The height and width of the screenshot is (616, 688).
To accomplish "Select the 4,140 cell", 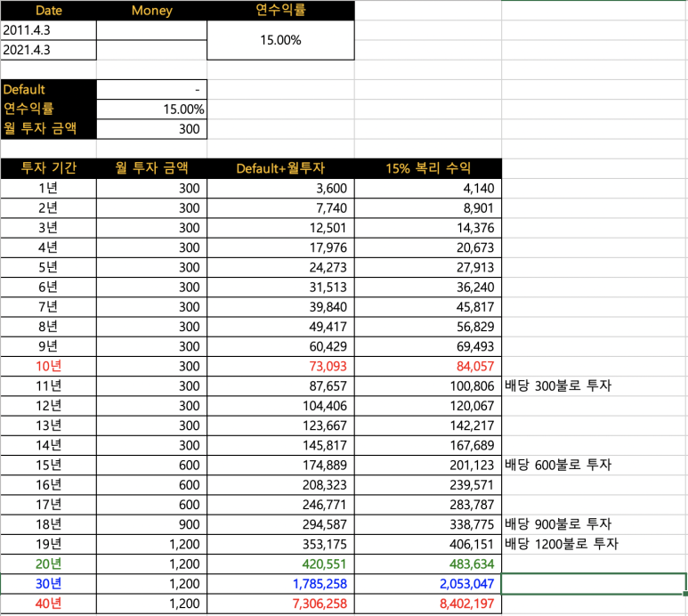I will (x=428, y=188).
